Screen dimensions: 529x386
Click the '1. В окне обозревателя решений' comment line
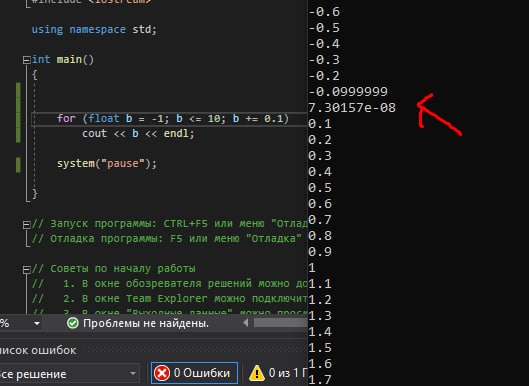[x=169, y=283]
